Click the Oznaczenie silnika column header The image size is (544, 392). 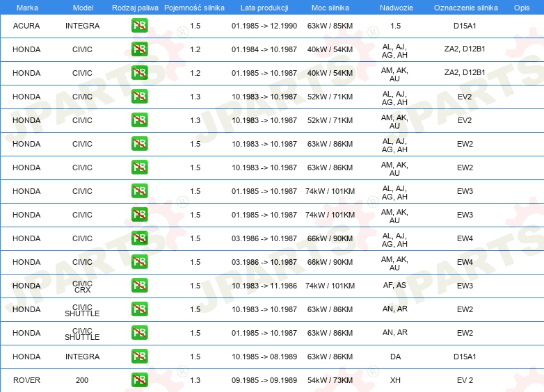465,8
